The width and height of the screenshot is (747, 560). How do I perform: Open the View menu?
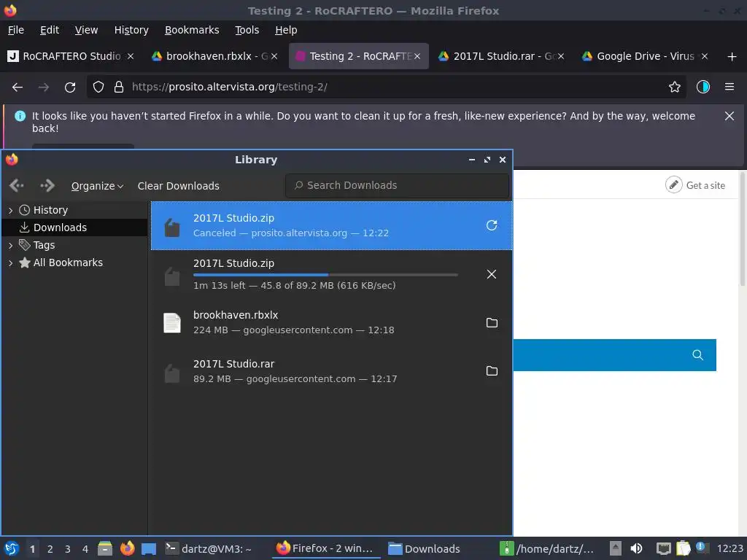tap(86, 30)
